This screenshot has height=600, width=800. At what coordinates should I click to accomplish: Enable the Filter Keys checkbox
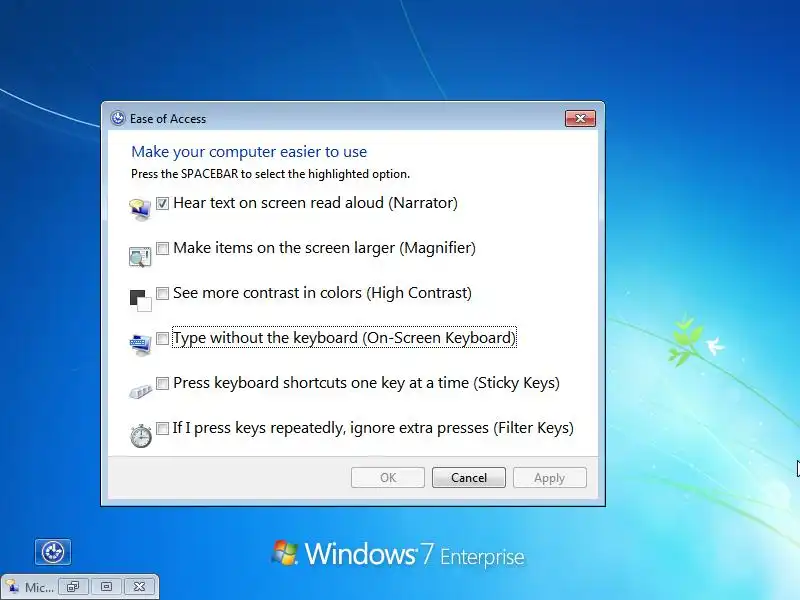tap(162, 428)
